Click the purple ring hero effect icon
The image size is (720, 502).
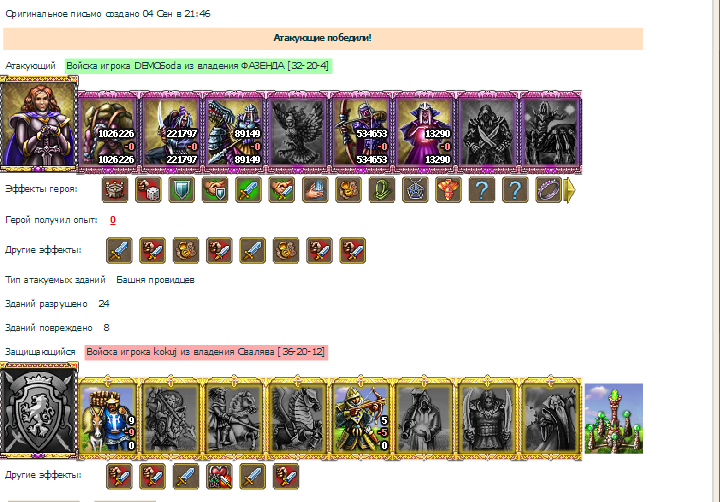(x=549, y=189)
